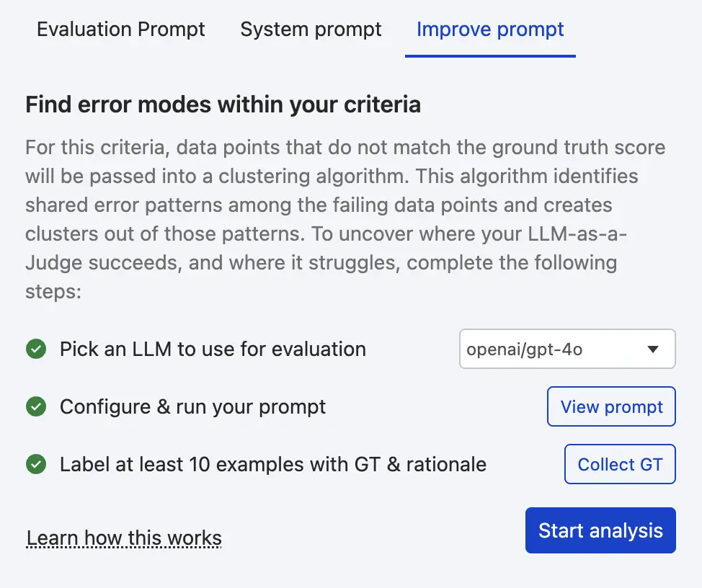Select the Improve prompt tab
The width and height of the screenshot is (702, 588).
point(490,30)
